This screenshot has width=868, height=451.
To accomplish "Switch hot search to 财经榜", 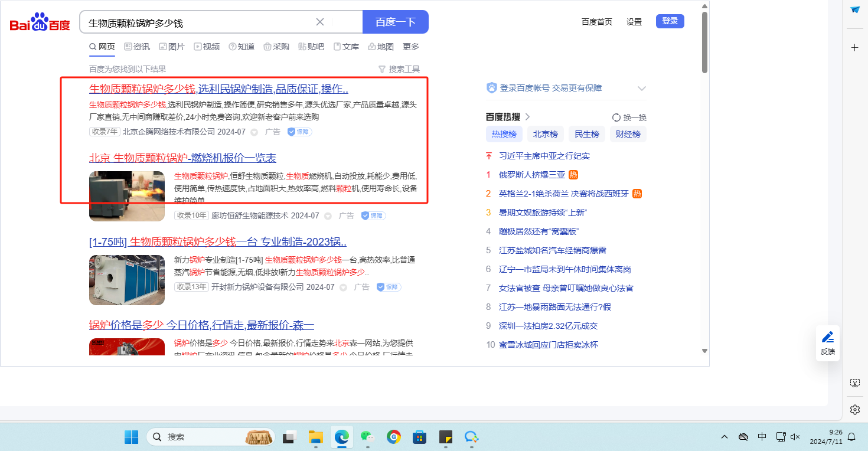I will pos(628,134).
